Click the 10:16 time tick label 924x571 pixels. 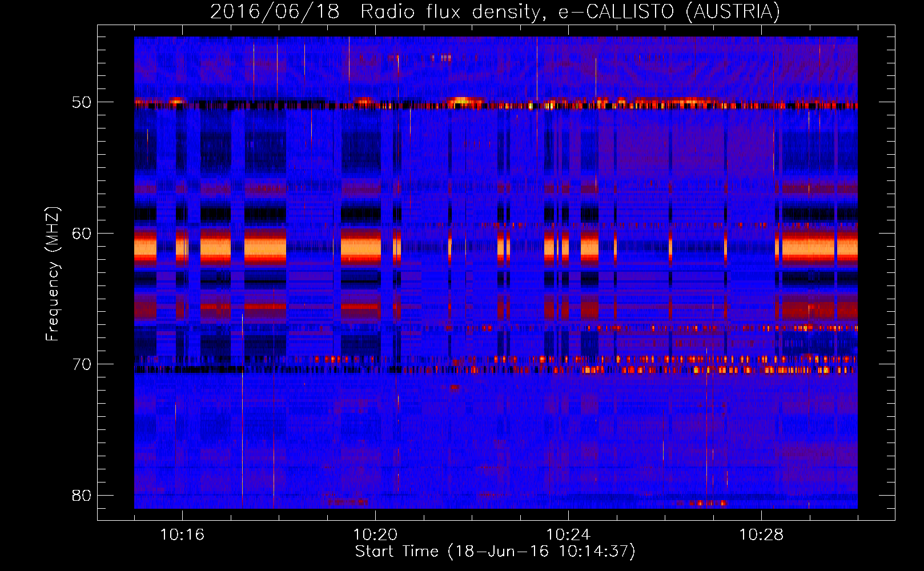(x=182, y=535)
